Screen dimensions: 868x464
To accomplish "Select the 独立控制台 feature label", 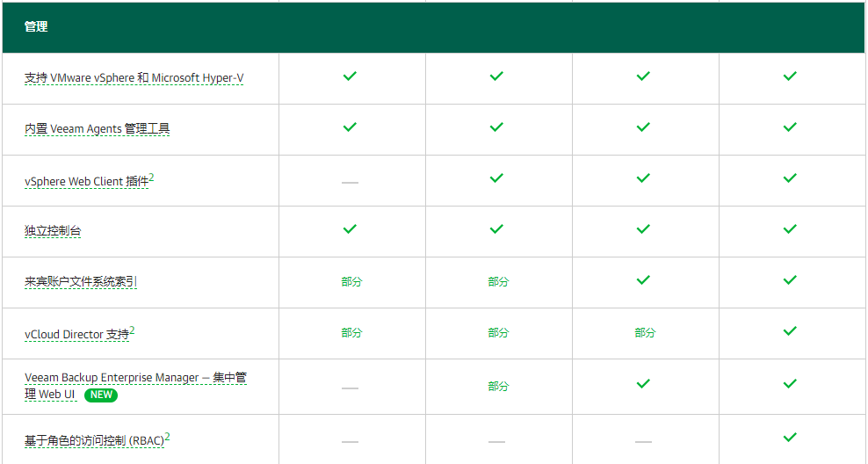I will 53,231.
